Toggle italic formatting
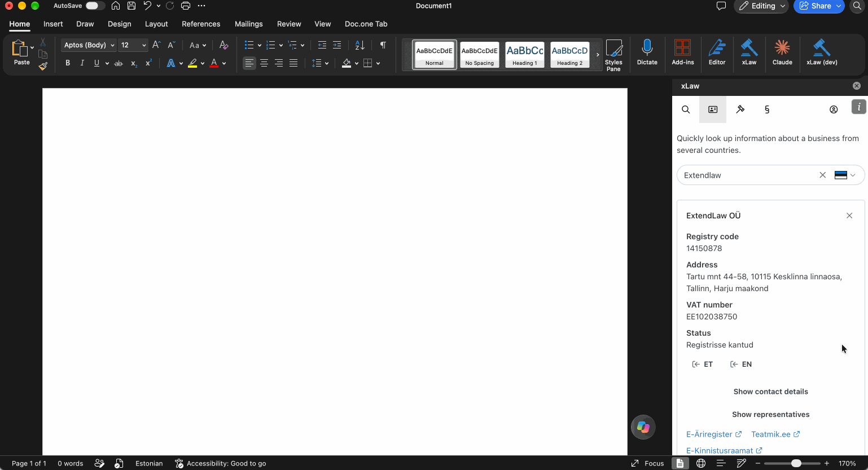 [x=82, y=63]
